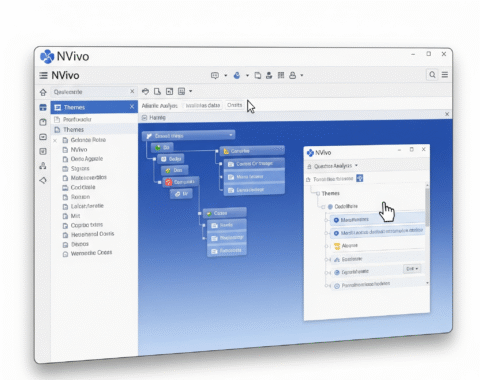Viewport: 480px width, 380px height.
Task: Toggle the circle beside Alexpras item
Action: pyautogui.click(x=327, y=246)
